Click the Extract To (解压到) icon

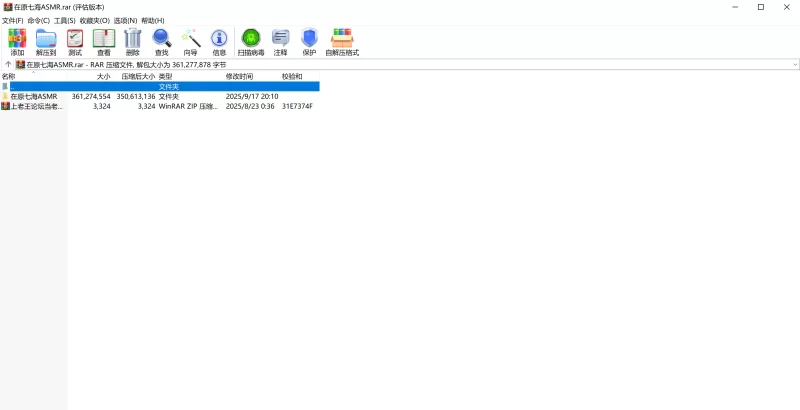coord(46,42)
